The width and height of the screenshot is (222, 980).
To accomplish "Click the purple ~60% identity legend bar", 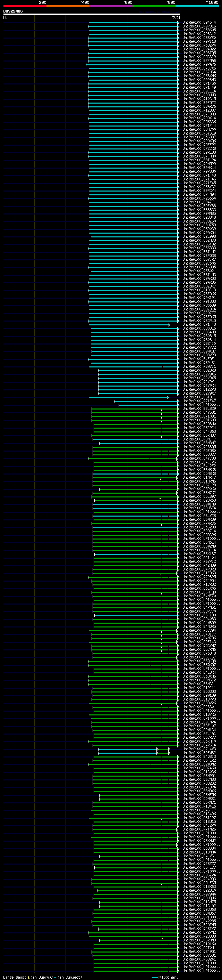I will click(x=111, y=6).
